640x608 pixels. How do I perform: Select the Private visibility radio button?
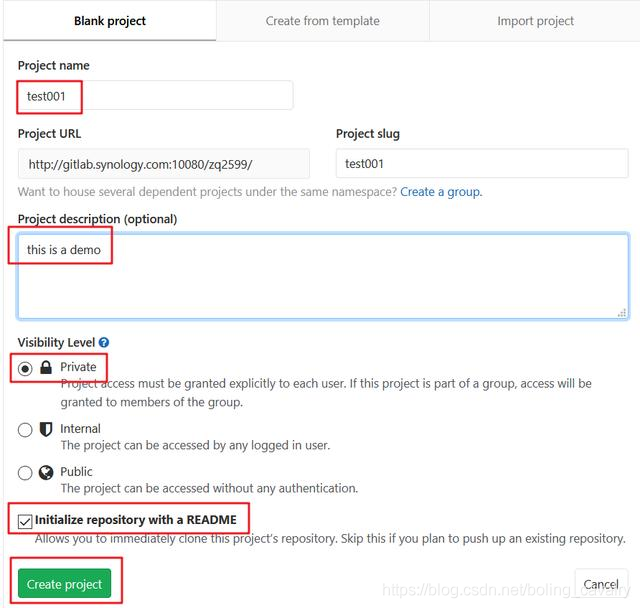click(25, 368)
